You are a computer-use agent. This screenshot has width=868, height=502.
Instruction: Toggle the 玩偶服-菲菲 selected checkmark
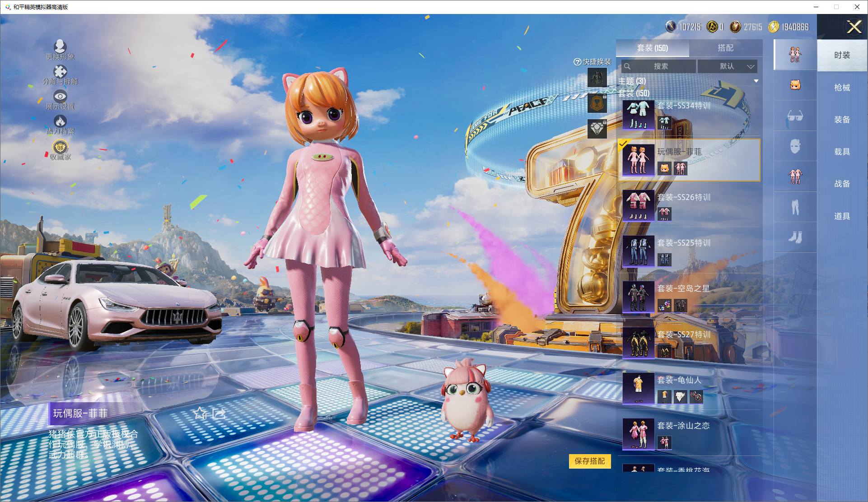(623, 144)
